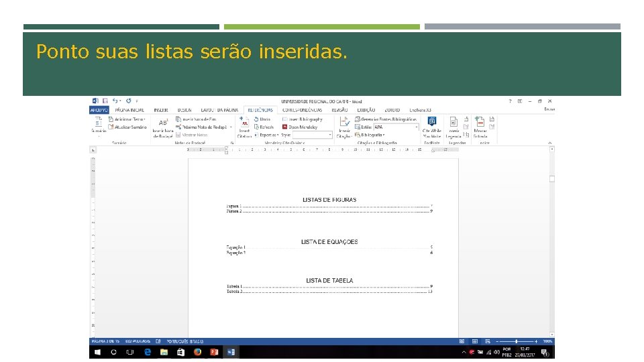Viewport: 644px width, 362px height.
Task: Switch to Read Mode view icon
Action: point(462,341)
